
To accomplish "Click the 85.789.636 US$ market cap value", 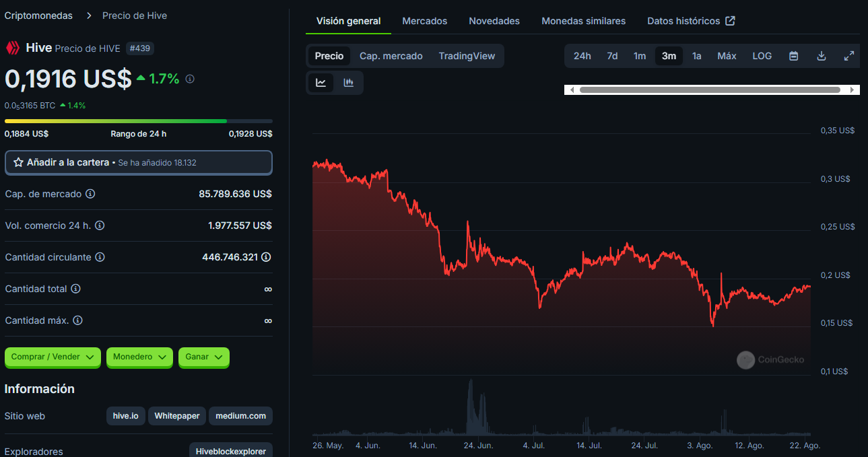I will click(235, 194).
